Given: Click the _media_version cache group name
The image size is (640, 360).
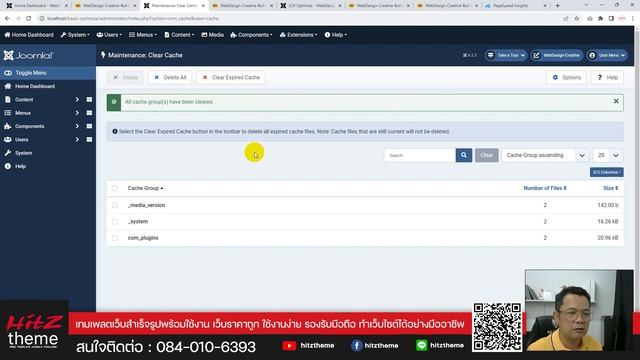Looking at the screenshot, I should click(147, 205).
